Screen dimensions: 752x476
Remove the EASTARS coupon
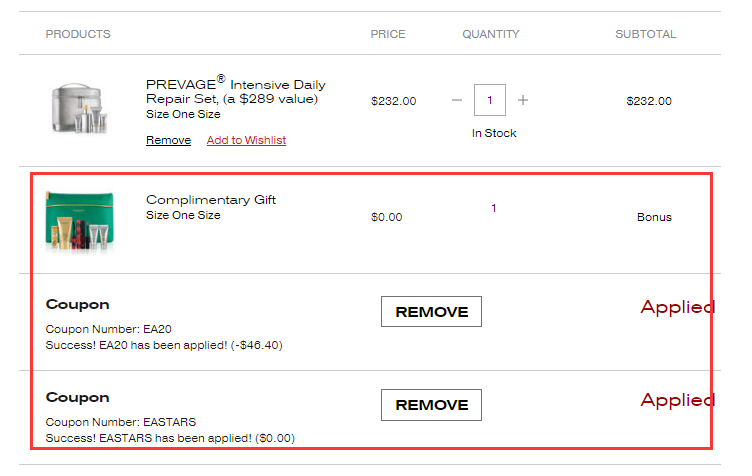click(x=431, y=405)
